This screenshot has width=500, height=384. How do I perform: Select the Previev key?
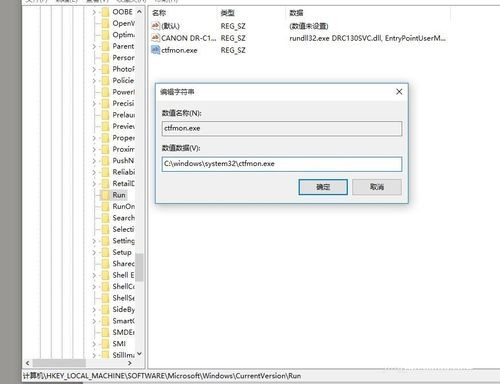click(x=123, y=127)
